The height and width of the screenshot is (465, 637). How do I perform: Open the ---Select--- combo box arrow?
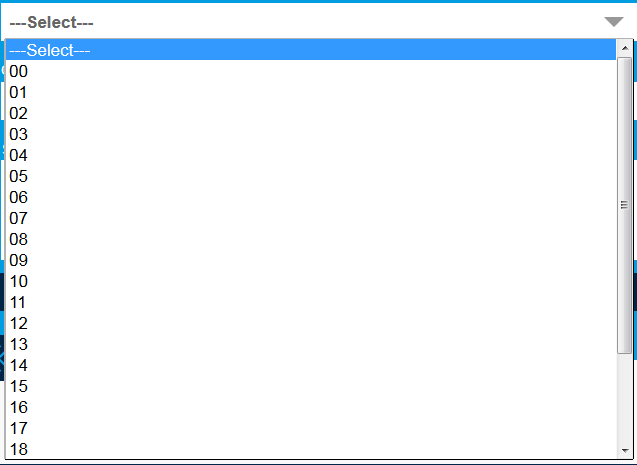point(613,22)
